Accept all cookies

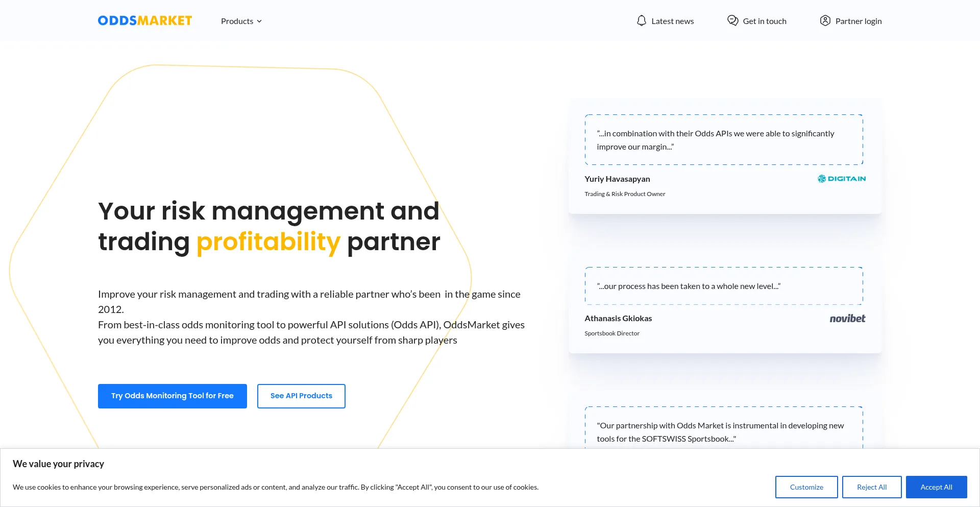(x=937, y=487)
